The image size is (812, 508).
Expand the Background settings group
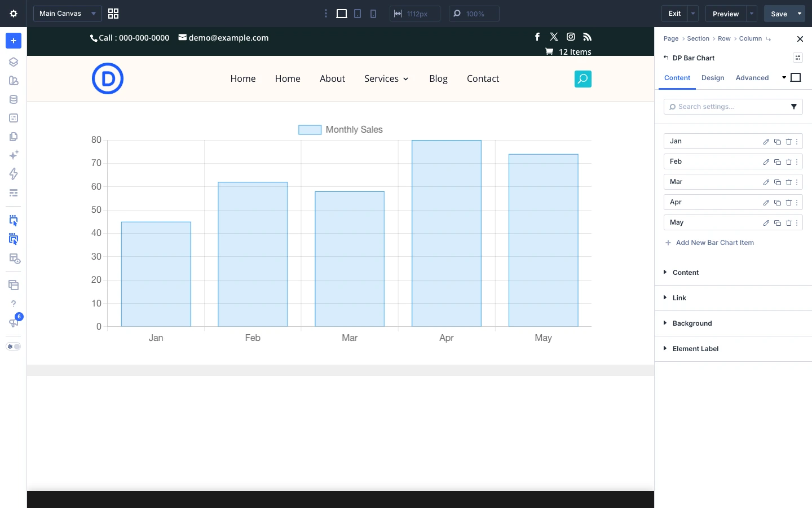733,323
